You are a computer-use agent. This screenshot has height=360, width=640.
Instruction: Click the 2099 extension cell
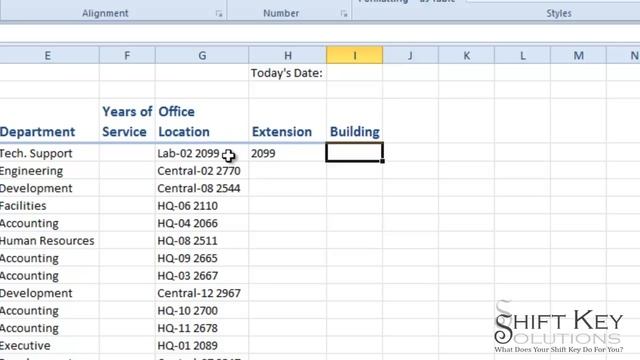pos(288,153)
